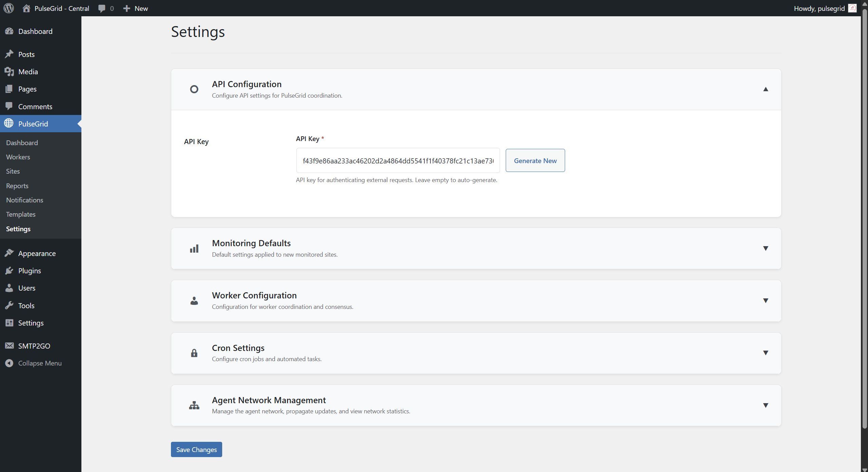The height and width of the screenshot is (472, 868).
Task: Click the user avatar next to Howdy
Action: point(852,8)
